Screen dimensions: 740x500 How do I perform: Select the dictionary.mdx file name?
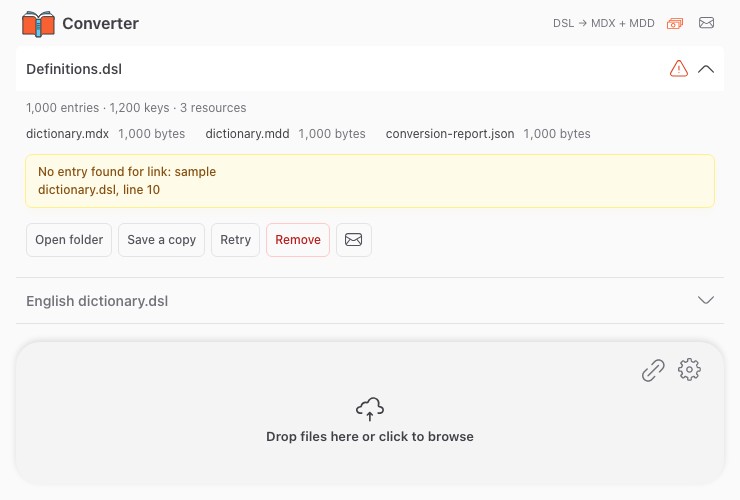67,134
